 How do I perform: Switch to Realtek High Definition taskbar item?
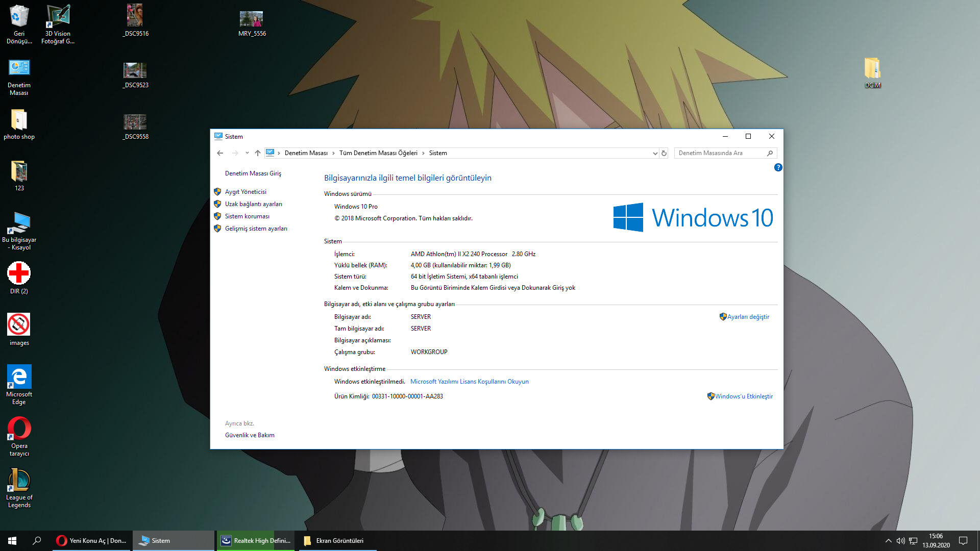(256, 541)
